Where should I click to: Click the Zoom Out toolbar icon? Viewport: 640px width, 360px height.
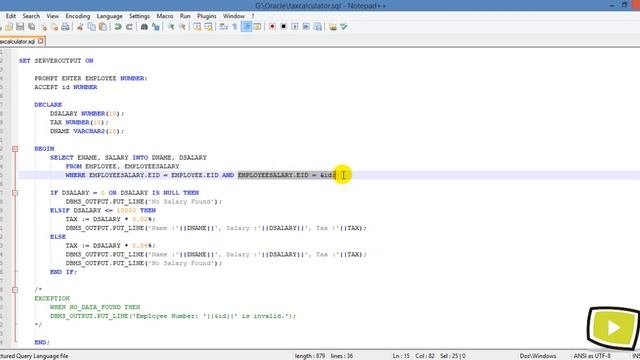[182, 27]
